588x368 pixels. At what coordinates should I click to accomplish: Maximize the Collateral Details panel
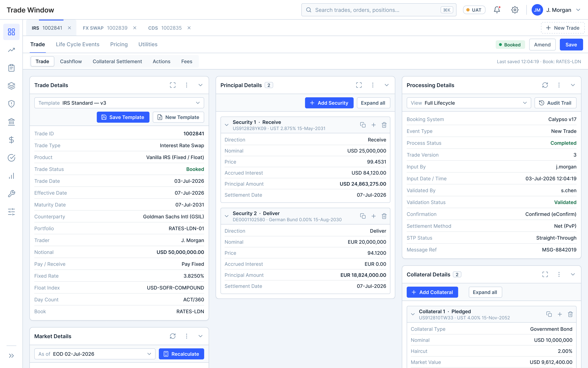tap(545, 275)
